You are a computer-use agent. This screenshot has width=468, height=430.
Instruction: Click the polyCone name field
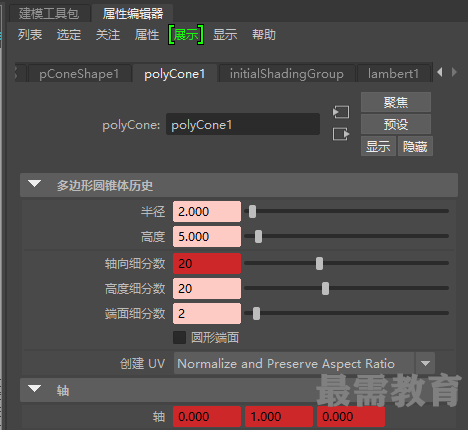coord(243,125)
